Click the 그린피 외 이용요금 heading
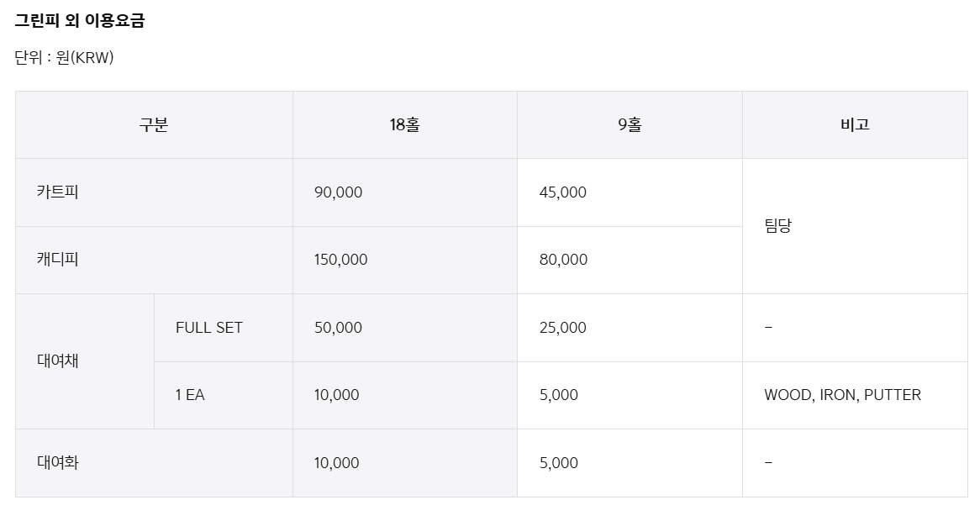The height and width of the screenshot is (516, 980). 79,21
